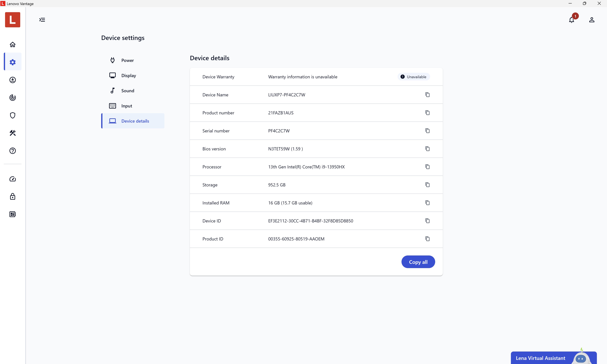Click the padlock icon in sidebar
This screenshot has width=607, height=364.
[x=12, y=197]
